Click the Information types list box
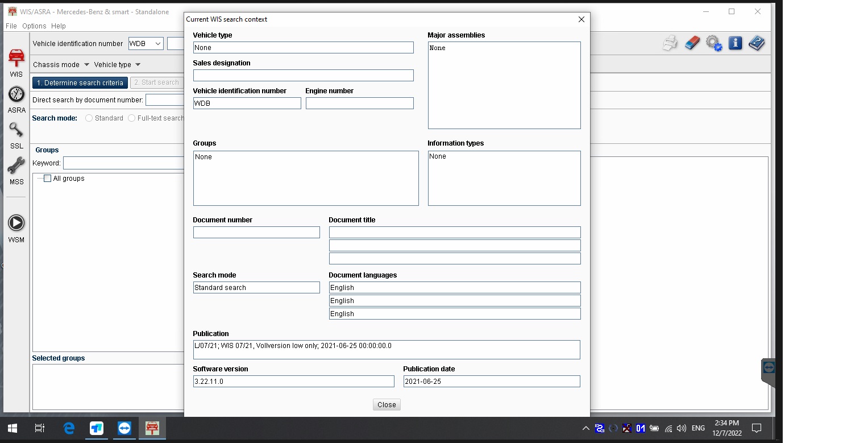Viewport: 868px width, 443px height. coord(504,178)
